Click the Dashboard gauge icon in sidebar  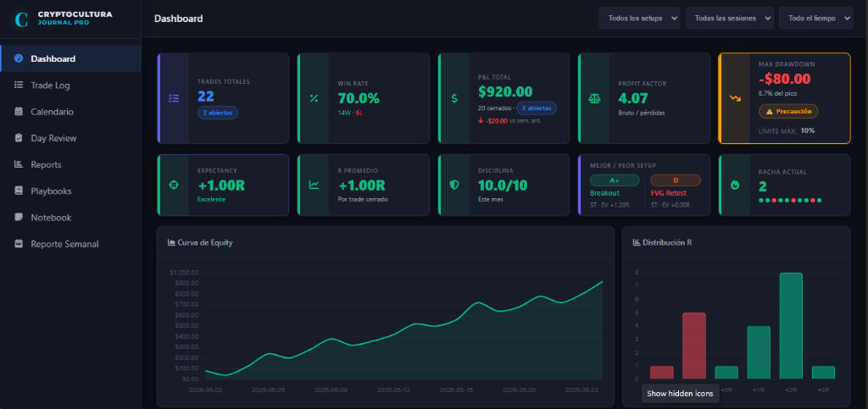pyautogui.click(x=19, y=58)
